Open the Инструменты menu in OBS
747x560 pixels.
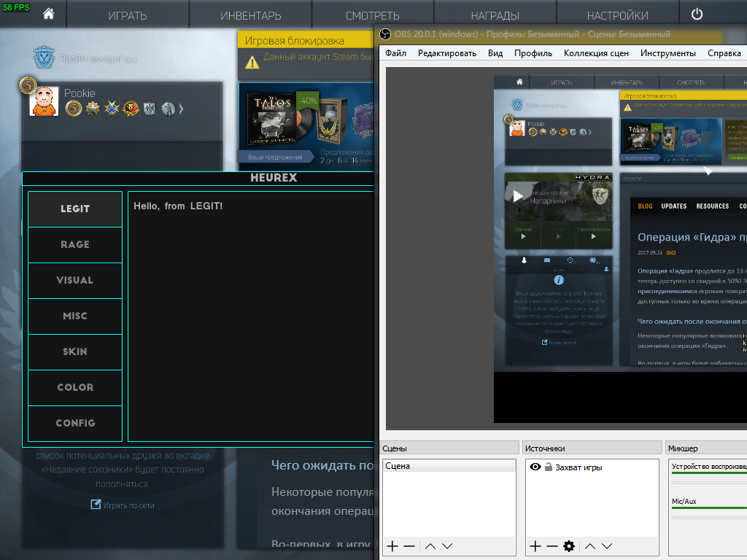tap(667, 53)
